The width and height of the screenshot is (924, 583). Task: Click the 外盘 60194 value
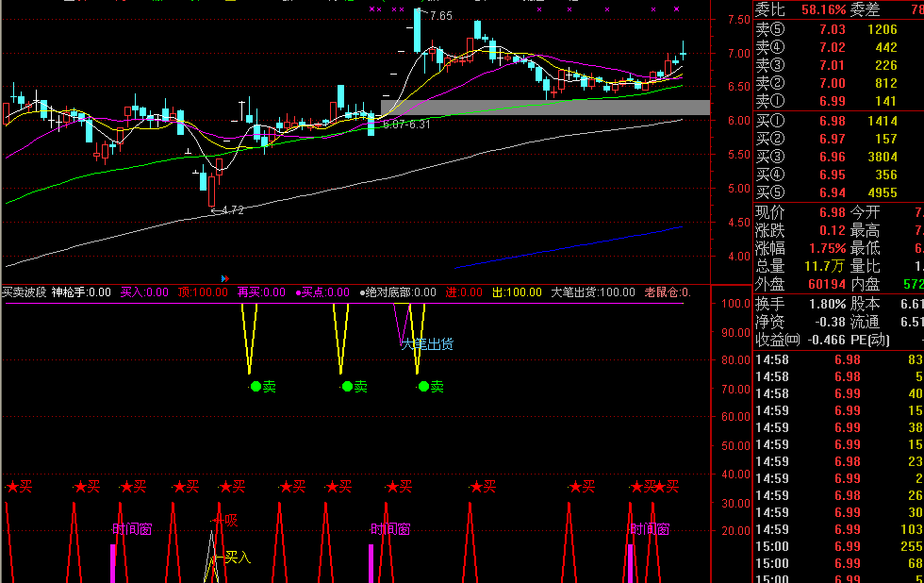point(828,284)
